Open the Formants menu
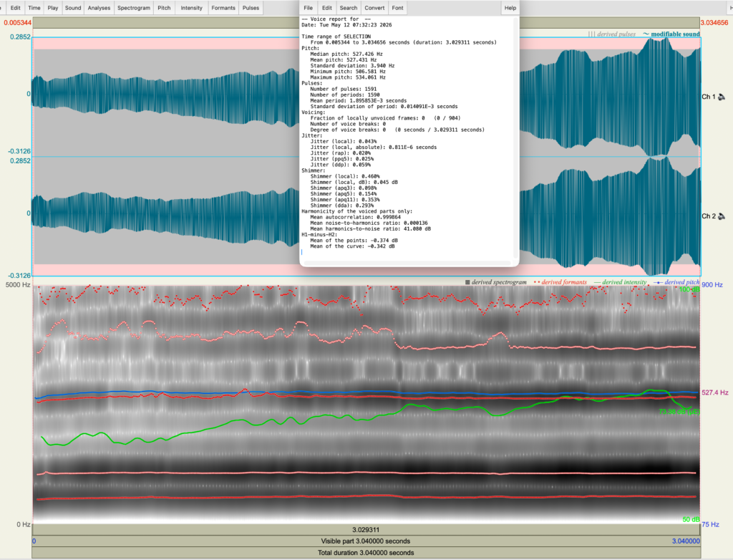Viewport: 733px width, 560px height. [223, 7]
